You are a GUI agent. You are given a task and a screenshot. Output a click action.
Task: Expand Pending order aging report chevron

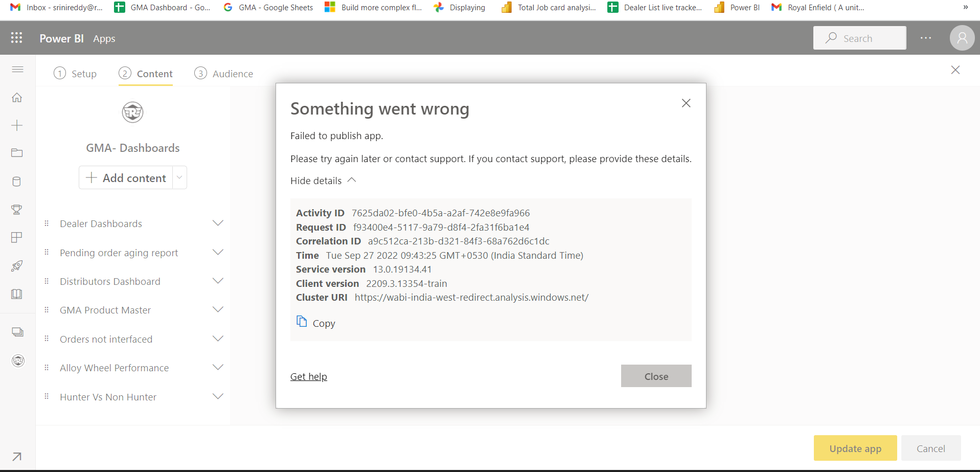pyautogui.click(x=218, y=252)
